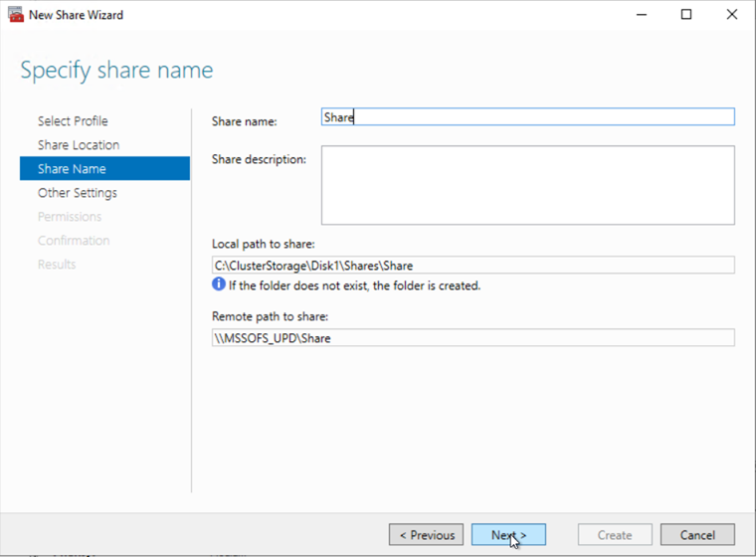The height and width of the screenshot is (557, 756).
Task: Focus the Share name text field
Action: [x=527, y=117]
